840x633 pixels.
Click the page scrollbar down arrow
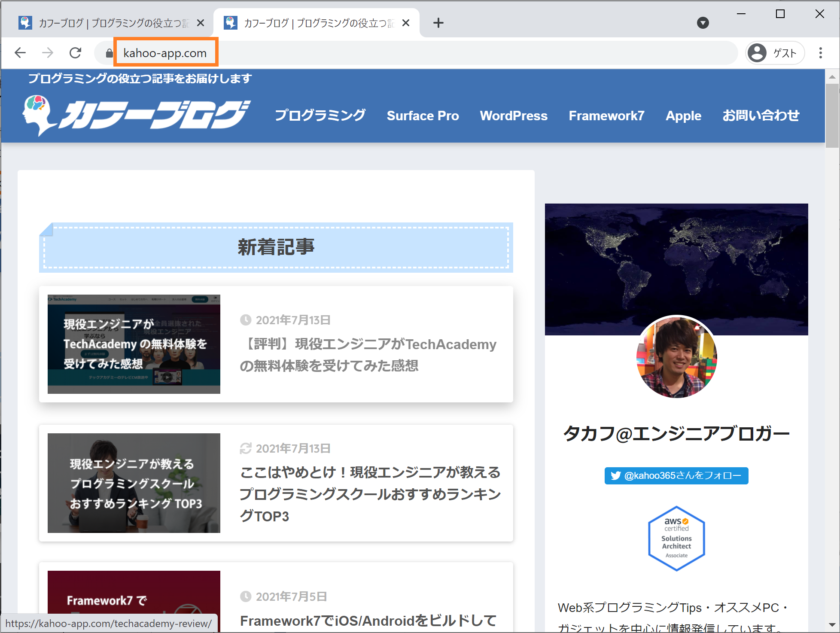click(832, 625)
